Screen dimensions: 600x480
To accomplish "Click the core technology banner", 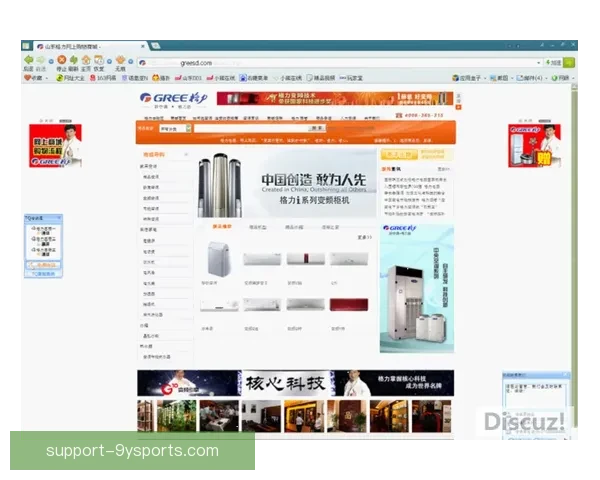I will [x=295, y=383].
